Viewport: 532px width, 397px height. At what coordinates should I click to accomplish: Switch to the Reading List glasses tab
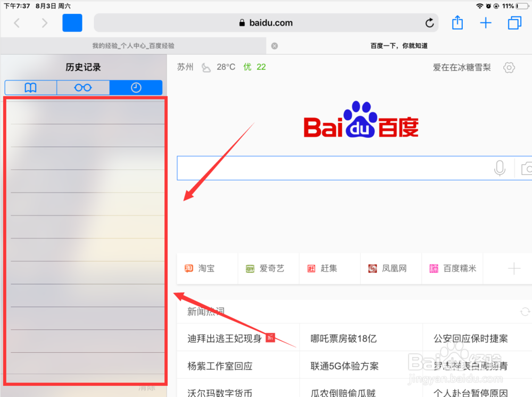[x=83, y=88]
